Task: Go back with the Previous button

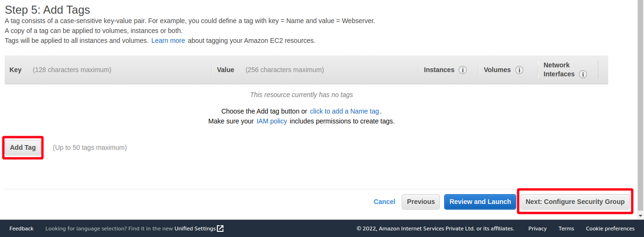Action: [421, 202]
